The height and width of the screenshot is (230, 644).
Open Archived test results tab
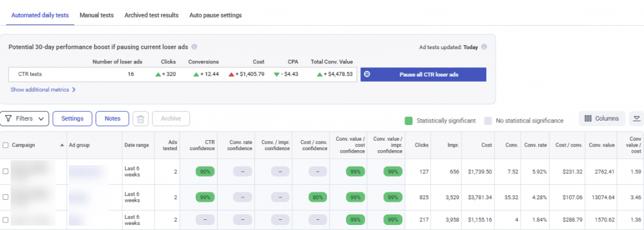(x=152, y=15)
